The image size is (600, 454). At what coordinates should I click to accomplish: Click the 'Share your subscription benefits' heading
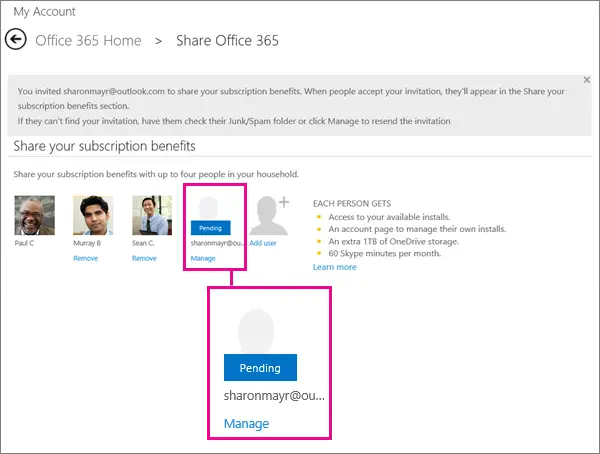(x=104, y=146)
